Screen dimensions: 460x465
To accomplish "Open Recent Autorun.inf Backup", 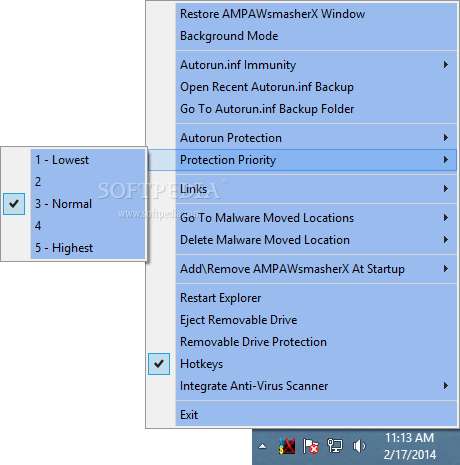I will tap(302, 87).
